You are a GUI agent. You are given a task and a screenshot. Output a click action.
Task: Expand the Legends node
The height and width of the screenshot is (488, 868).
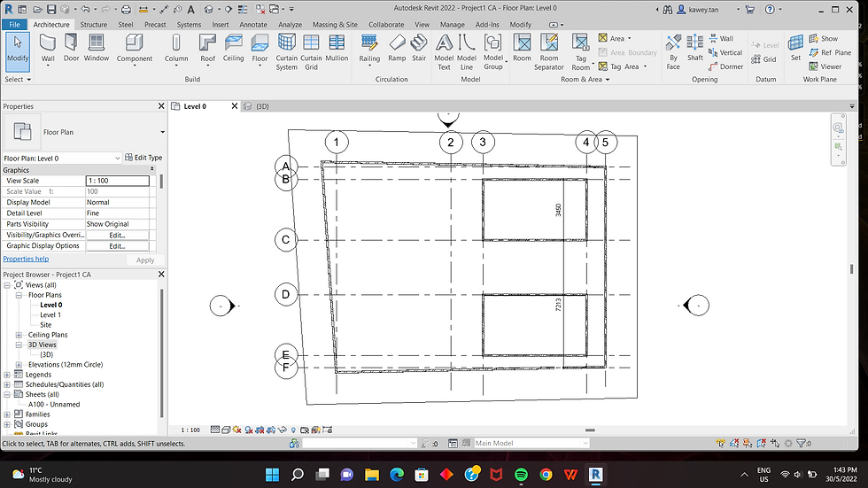(7, 375)
